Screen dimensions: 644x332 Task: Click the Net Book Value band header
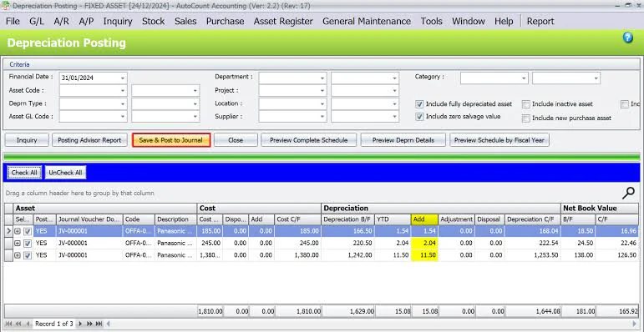pyautogui.click(x=600, y=208)
